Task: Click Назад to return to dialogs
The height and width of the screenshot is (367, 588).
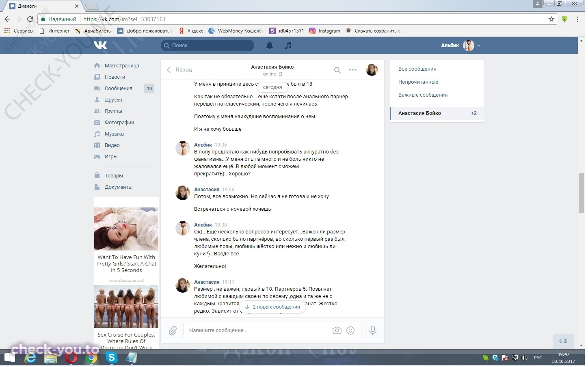Action: pos(179,70)
